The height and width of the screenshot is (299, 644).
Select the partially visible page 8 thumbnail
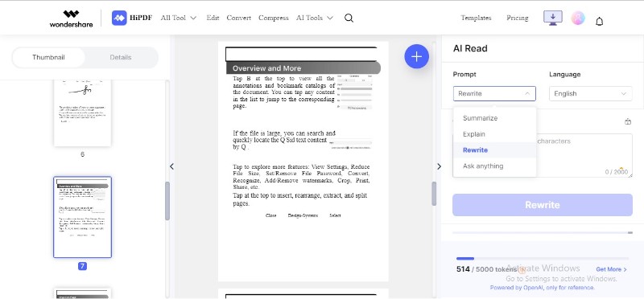click(x=83, y=293)
